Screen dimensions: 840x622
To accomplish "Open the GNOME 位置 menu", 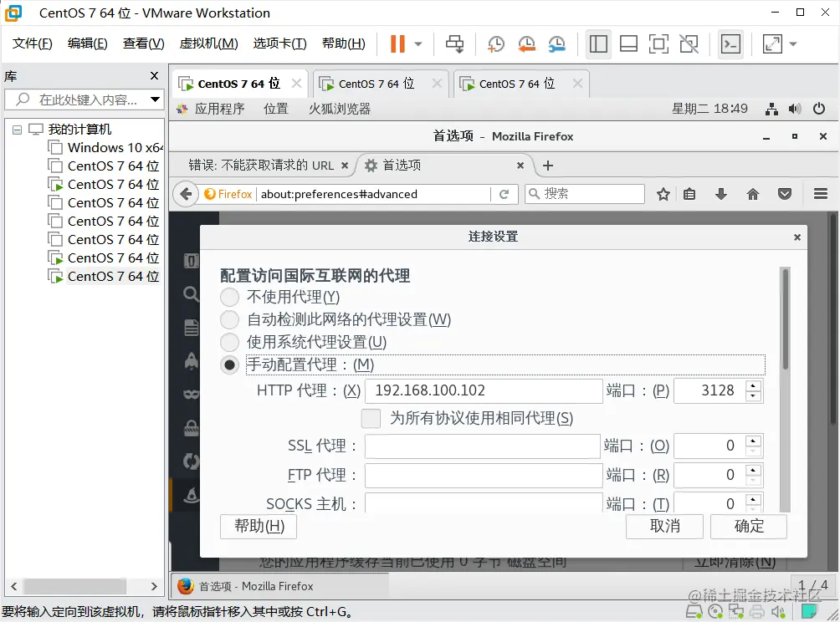I will 276,109.
